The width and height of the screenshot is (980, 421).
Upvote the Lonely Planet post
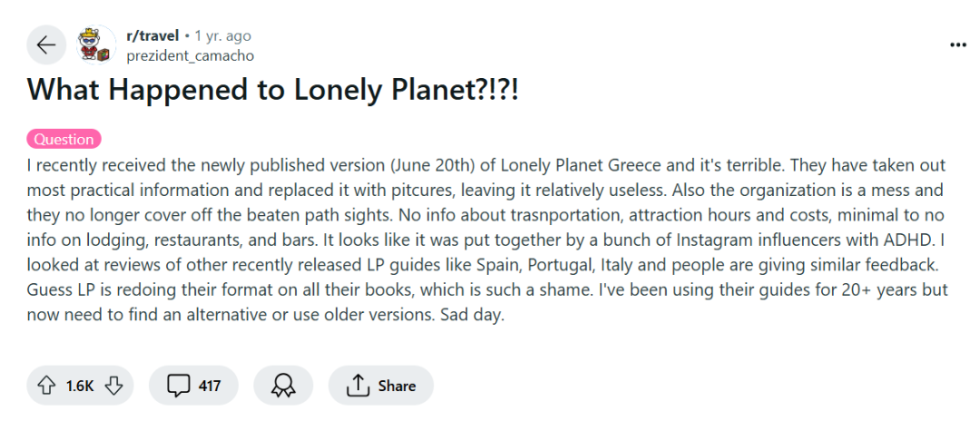pos(45,386)
